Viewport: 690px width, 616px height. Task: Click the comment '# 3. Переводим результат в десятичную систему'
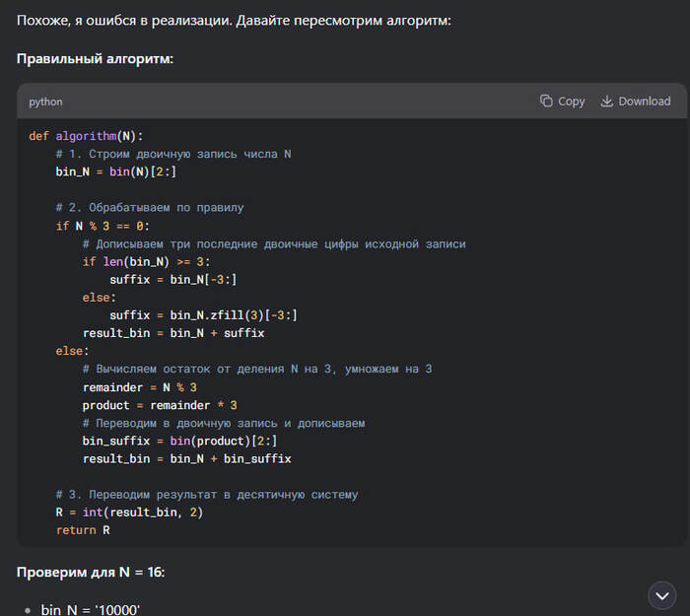click(207, 495)
